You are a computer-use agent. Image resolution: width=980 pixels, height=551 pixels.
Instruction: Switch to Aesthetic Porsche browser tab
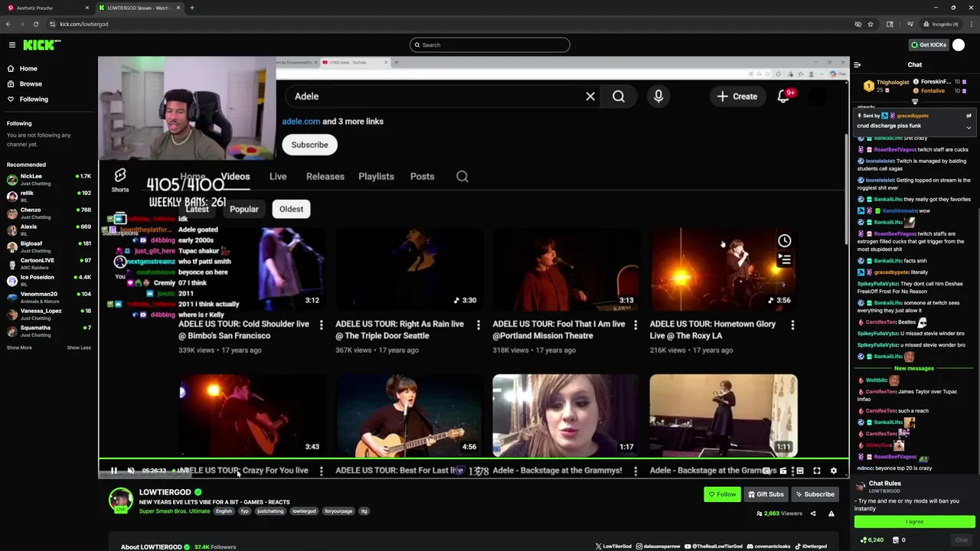(46, 8)
